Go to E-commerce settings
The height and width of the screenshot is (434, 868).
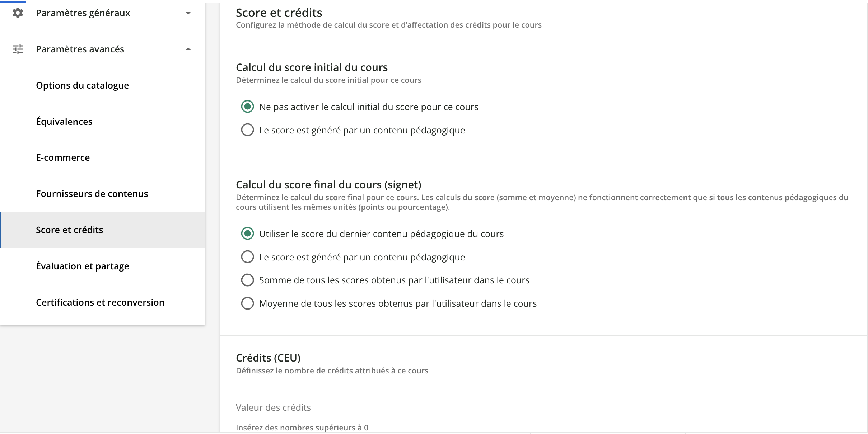(62, 157)
